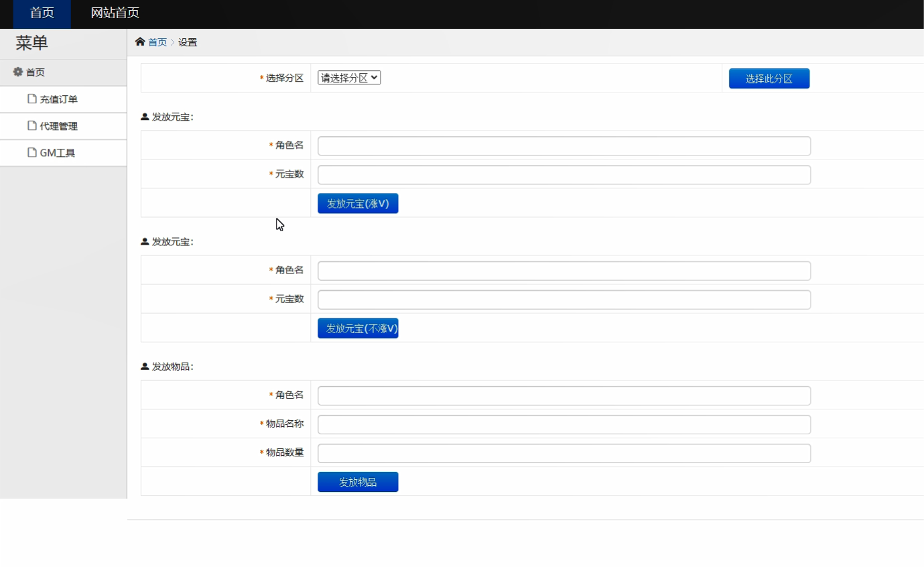The height and width of the screenshot is (567, 924).
Task: Click the home icon in the breadcrumb
Action: pos(140,42)
